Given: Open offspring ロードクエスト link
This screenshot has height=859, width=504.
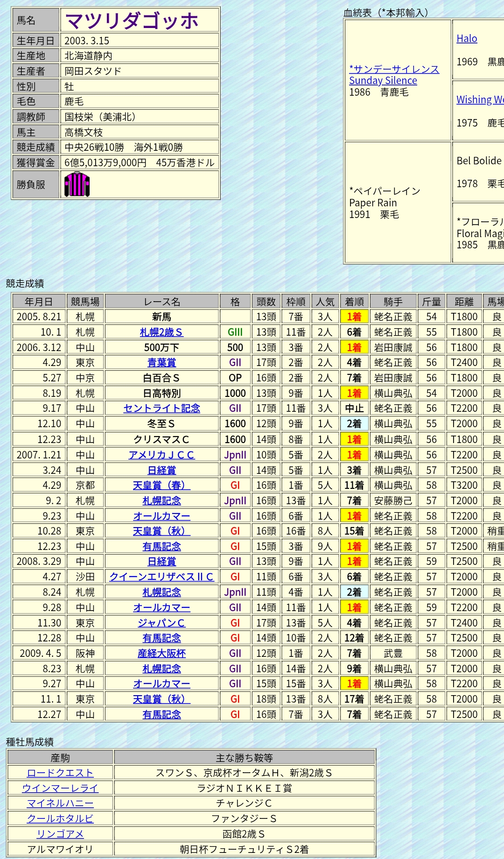Looking at the screenshot, I should [x=60, y=773].
